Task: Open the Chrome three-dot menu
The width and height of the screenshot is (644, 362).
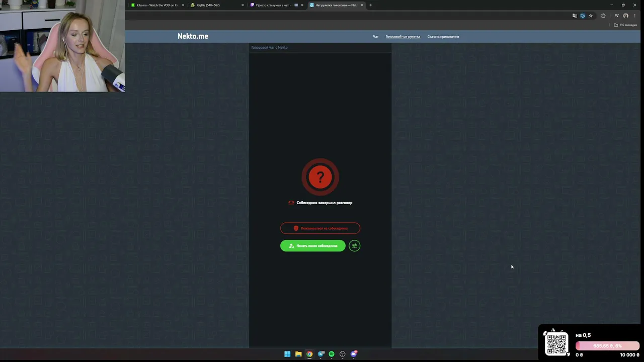Action: [634, 16]
